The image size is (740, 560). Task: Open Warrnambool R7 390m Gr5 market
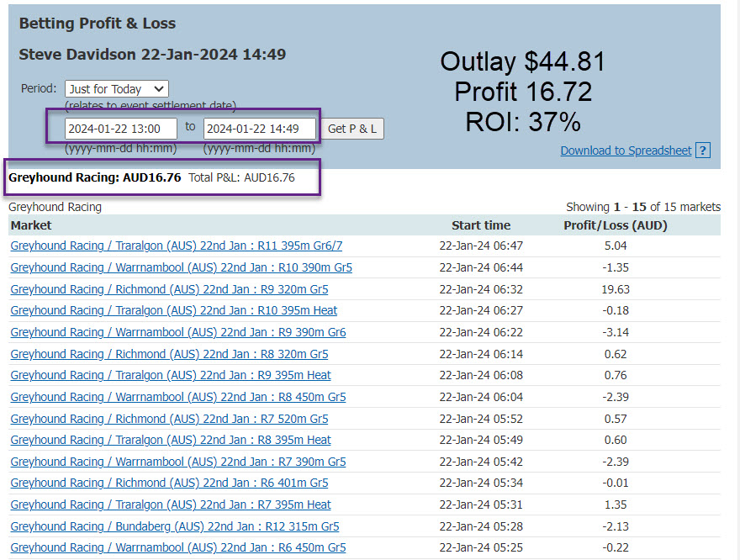coord(177,462)
